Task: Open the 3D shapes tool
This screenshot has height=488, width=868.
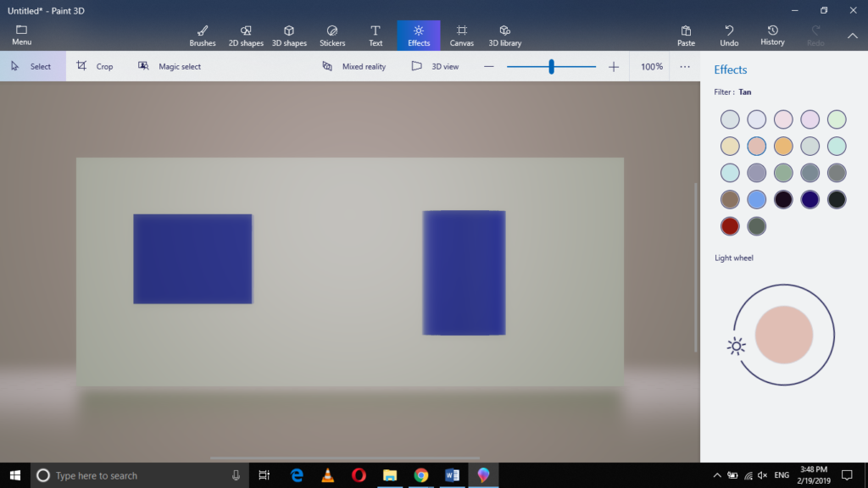Action: 289,36
